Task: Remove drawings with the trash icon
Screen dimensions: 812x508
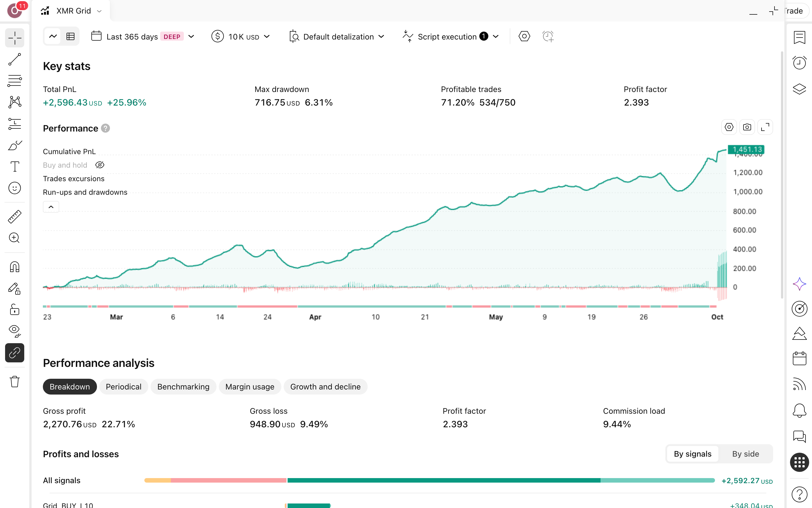Action: pyautogui.click(x=14, y=381)
